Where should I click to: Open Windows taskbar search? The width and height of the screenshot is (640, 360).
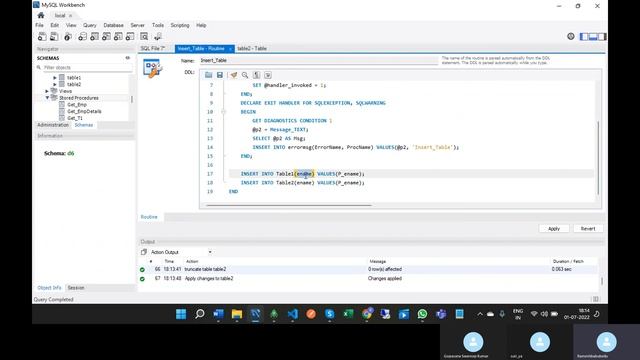(200, 314)
